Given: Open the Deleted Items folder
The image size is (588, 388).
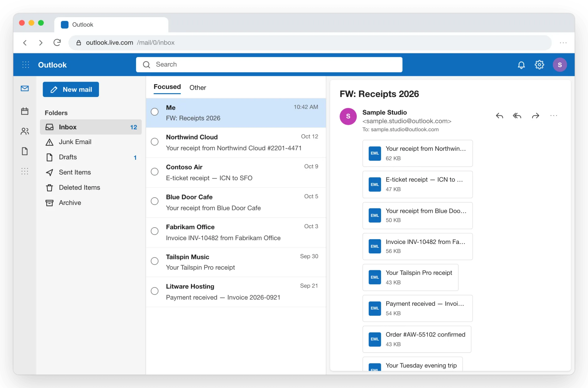Looking at the screenshot, I should pos(91,187).
